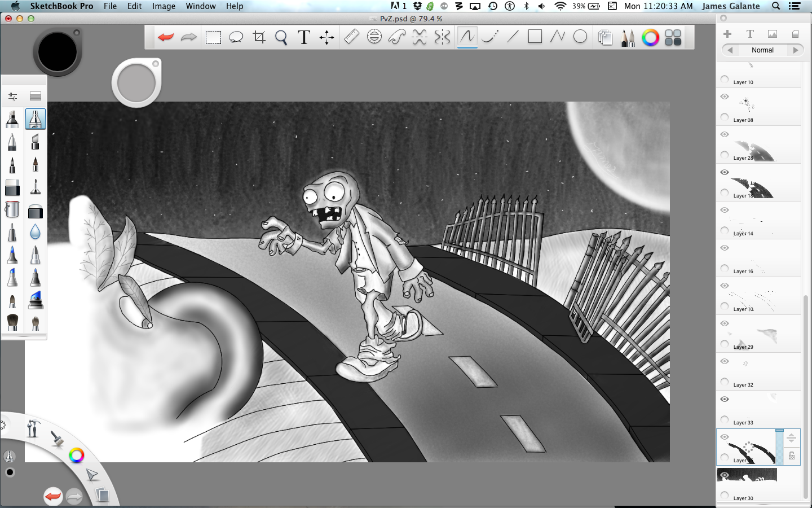The image size is (812, 508).
Task: Click the black color puck
Action: [57, 52]
